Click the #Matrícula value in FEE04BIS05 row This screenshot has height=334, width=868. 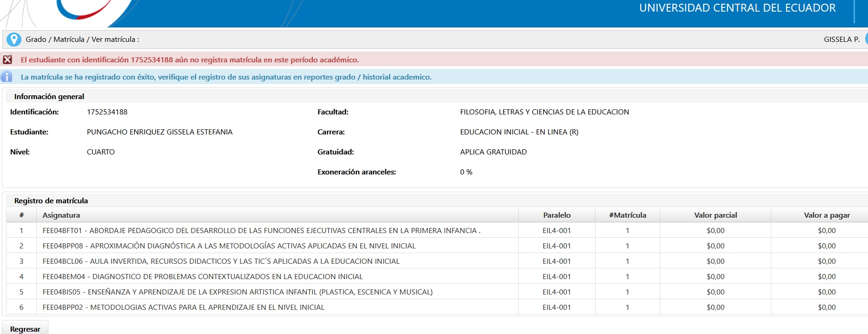click(x=627, y=292)
